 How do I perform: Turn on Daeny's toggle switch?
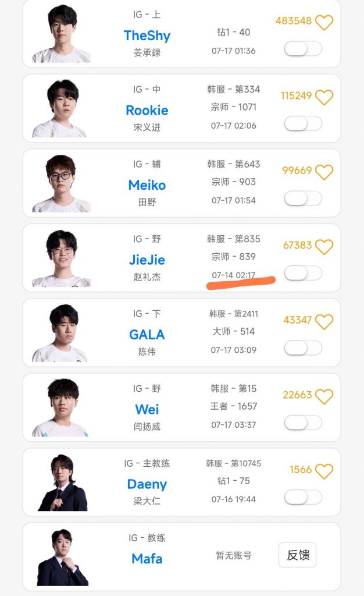(x=303, y=498)
